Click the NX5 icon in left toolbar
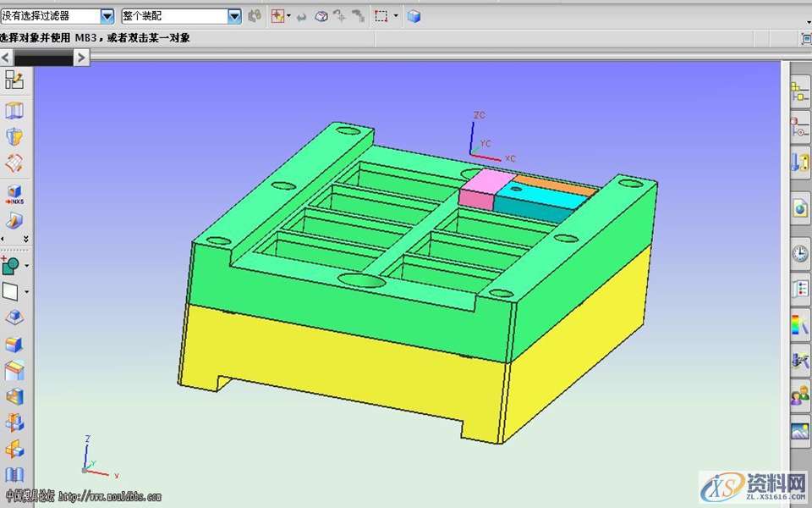 pyautogui.click(x=14, y=194)
